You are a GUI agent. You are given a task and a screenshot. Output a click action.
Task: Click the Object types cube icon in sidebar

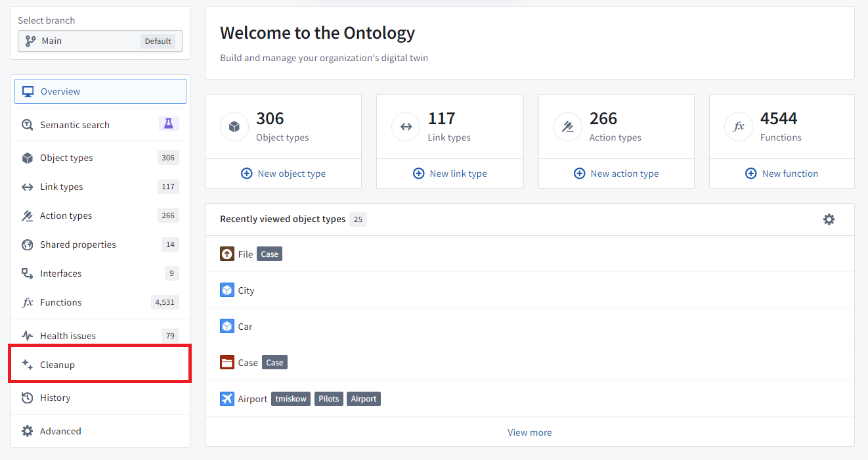27,158
